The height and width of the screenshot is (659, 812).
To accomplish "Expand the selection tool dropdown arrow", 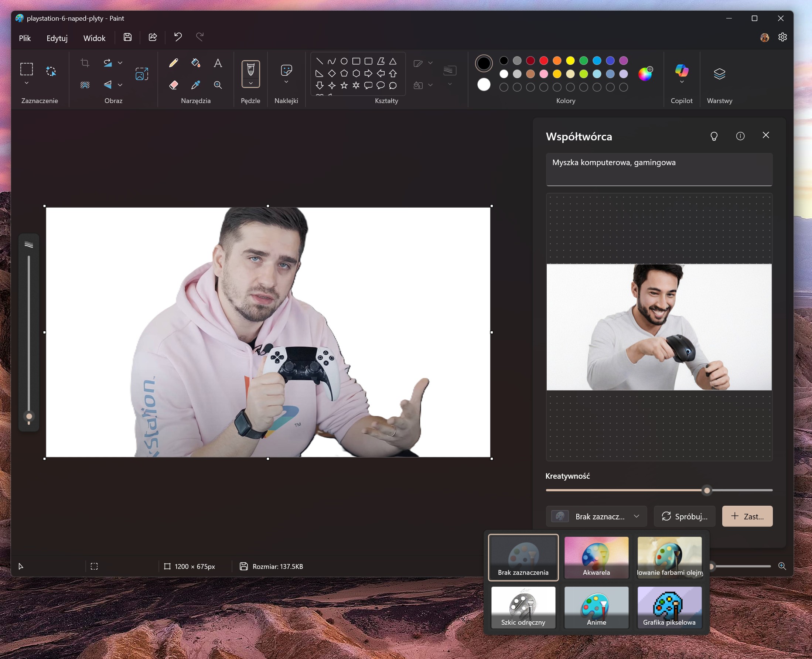I will [27, 83].
